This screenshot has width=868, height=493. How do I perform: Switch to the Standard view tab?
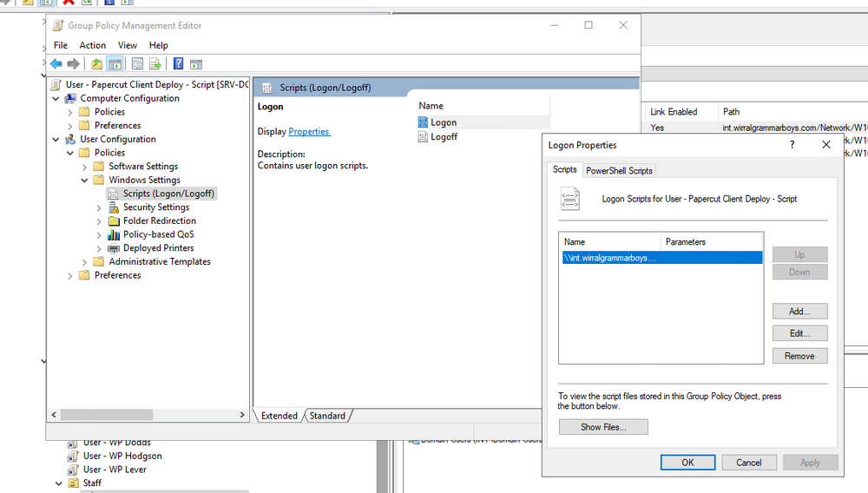point(327,416)
